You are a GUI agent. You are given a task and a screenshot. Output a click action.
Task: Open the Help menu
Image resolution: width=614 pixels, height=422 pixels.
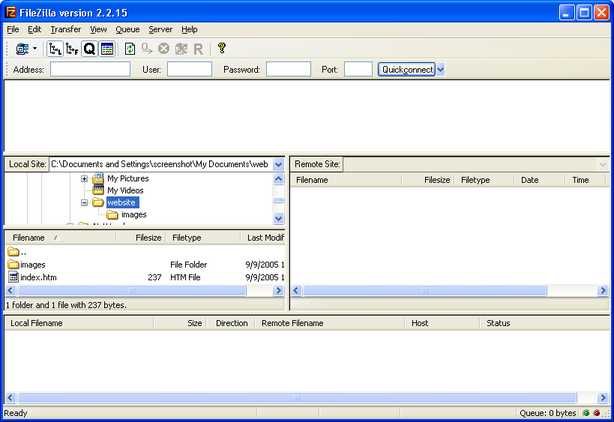coord(189,29)
